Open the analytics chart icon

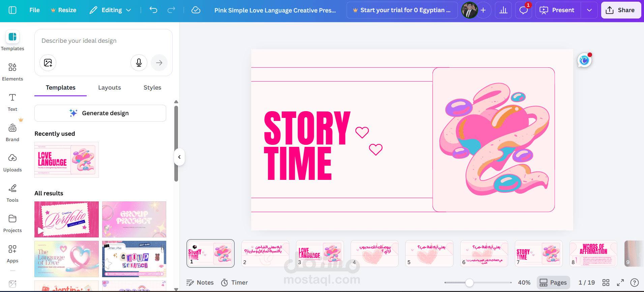coord(503,10)
